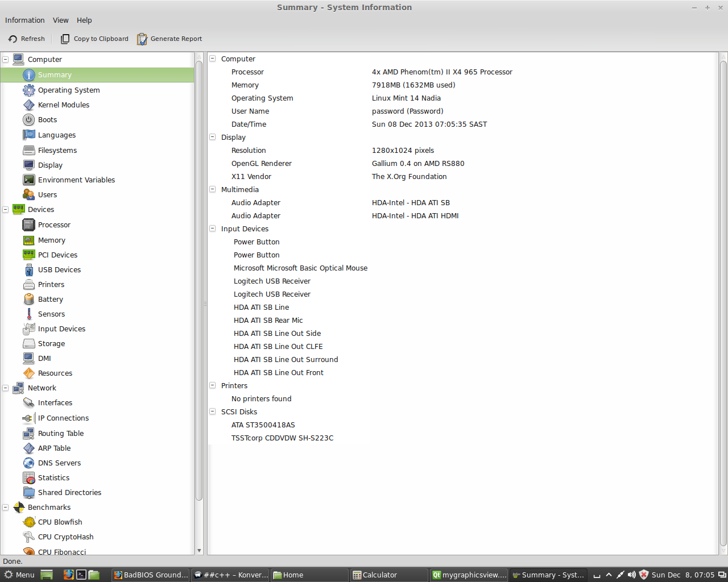Open the Information menu
The height and width of the screenshot is (582, 728).
[x=25, y=20]
